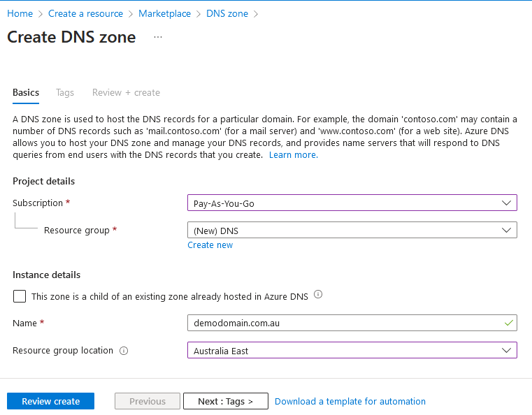Click the Review create button
Screen dimensions: 532x415
tap(50, 401)
